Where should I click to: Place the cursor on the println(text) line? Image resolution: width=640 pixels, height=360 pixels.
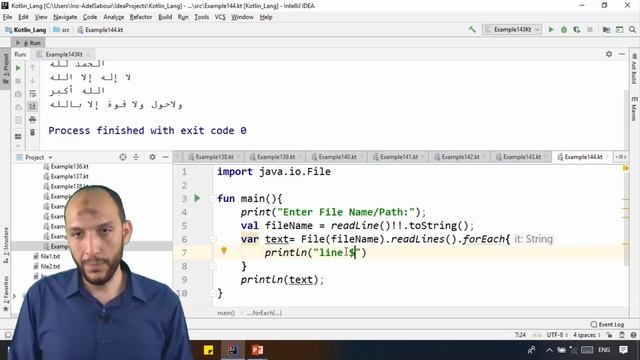[x=282, y=280]
